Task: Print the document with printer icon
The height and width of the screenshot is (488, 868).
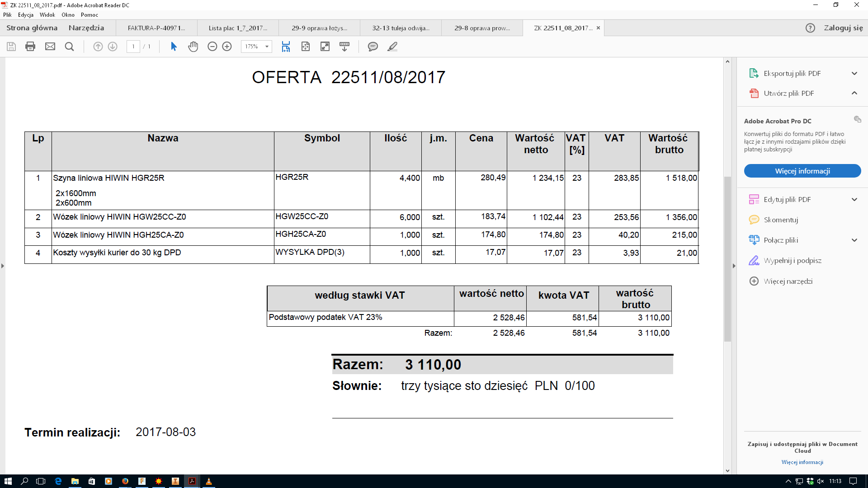Action: click(30, 47)
